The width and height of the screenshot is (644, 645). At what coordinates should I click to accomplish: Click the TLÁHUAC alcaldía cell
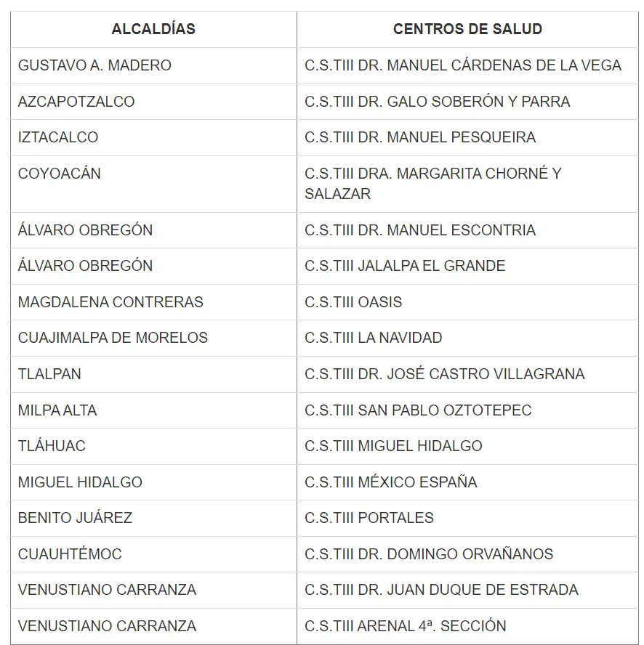point(52,446)
